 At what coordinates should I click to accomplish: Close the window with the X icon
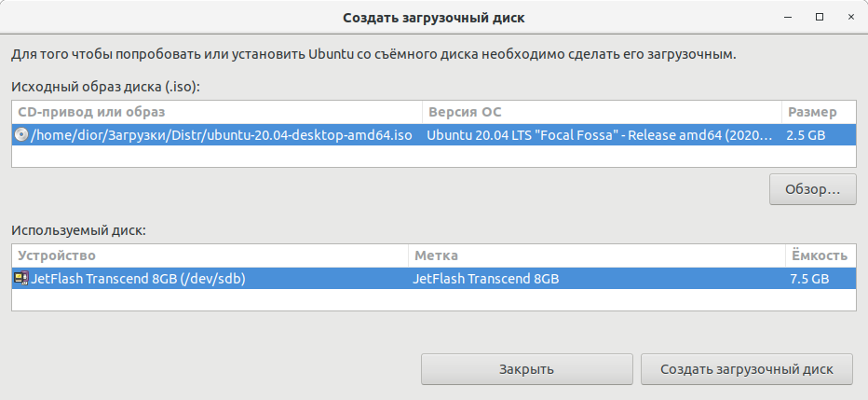851,17
